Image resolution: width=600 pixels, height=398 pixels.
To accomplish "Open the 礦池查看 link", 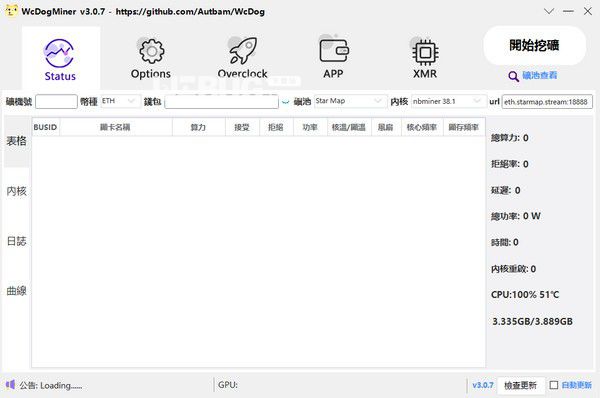I will click(540, 76).
